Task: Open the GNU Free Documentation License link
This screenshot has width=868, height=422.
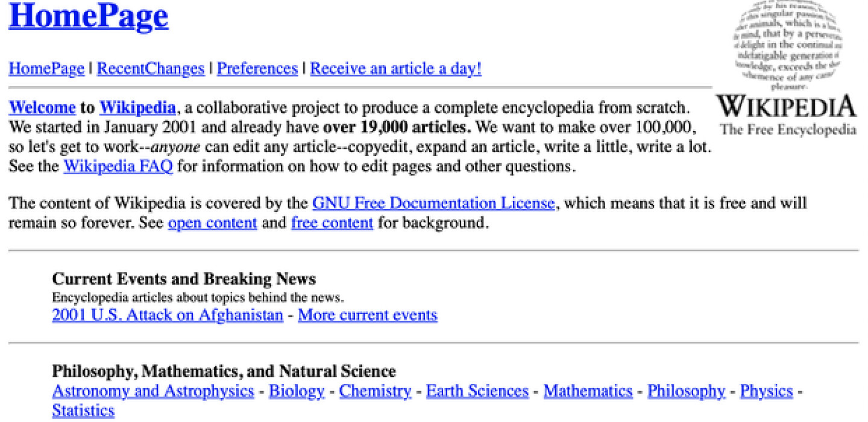Action: point(433,203)
